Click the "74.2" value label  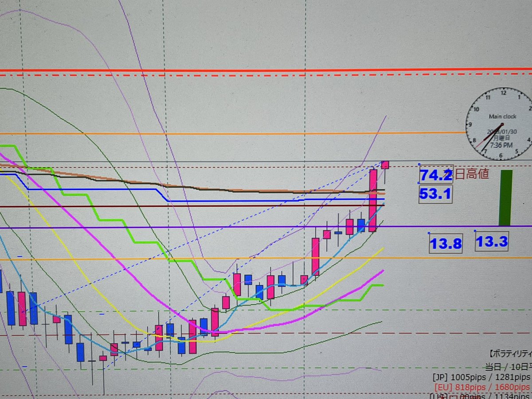coord(436,175)
